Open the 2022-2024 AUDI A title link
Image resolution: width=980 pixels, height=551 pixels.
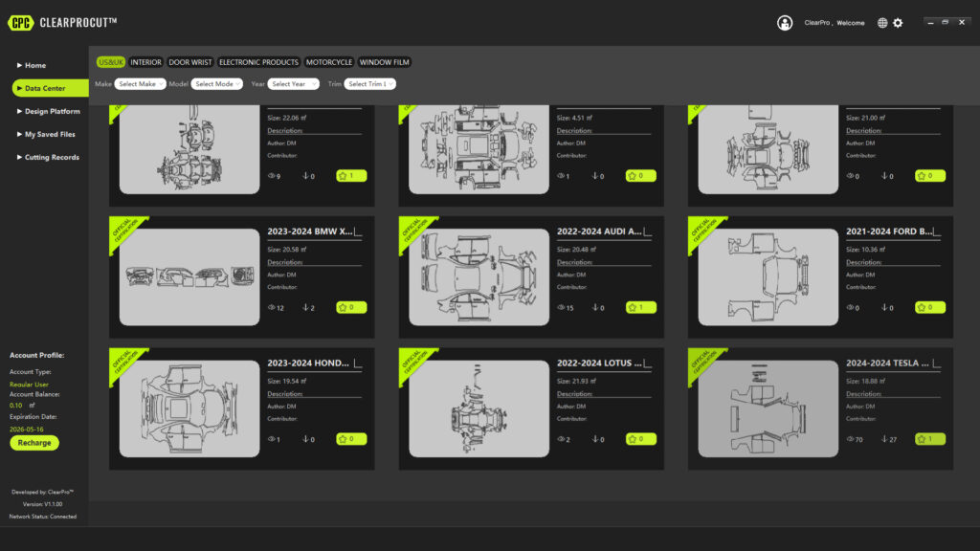click(x=599, y=231)
